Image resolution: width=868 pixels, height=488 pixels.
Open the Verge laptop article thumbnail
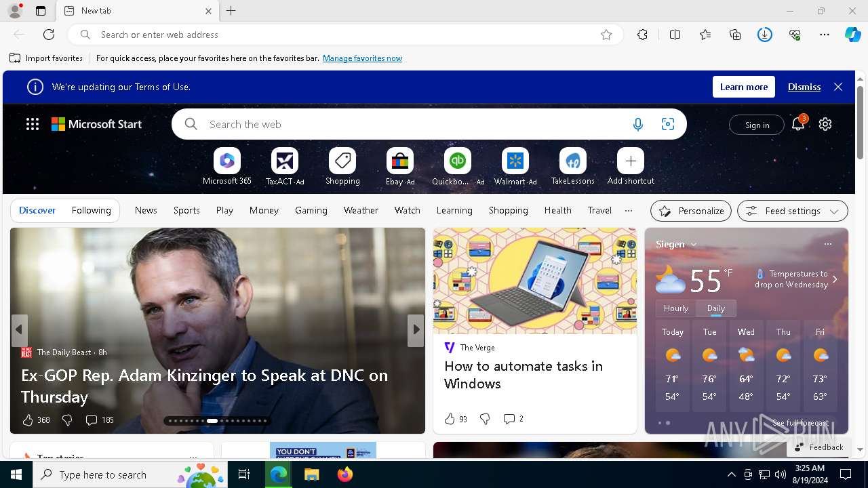(535, 281)
